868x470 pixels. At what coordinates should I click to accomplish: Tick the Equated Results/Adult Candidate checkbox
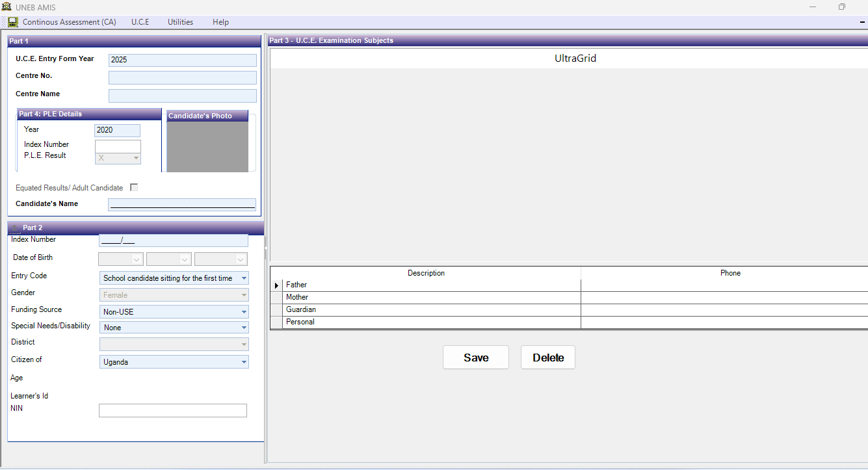coord(134,187)
